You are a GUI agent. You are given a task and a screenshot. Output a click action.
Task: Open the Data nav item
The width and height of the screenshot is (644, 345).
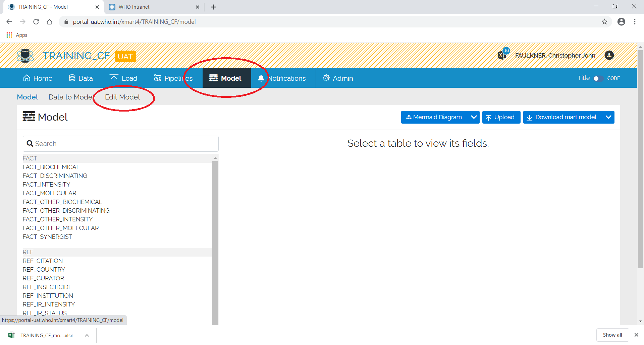(x=81, y=78)
